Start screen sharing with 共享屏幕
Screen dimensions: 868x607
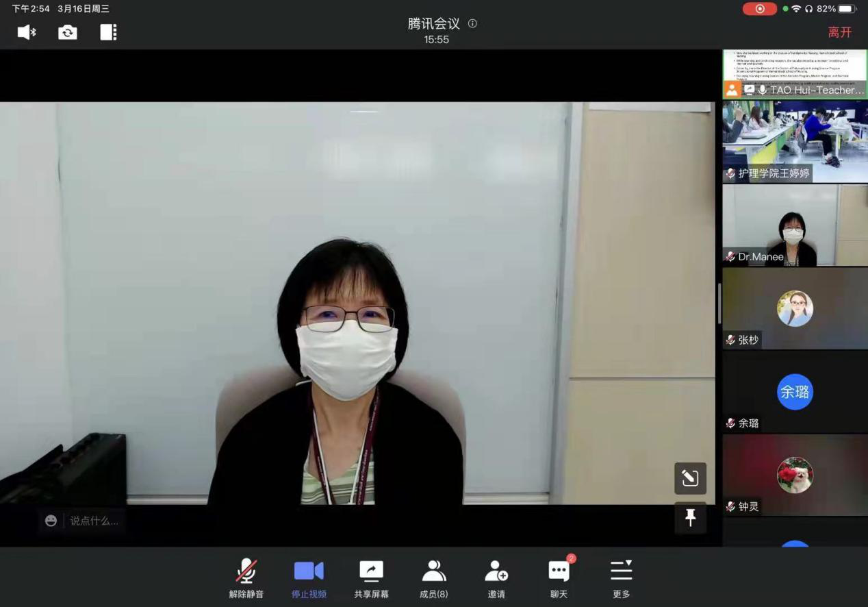[371, 580]
